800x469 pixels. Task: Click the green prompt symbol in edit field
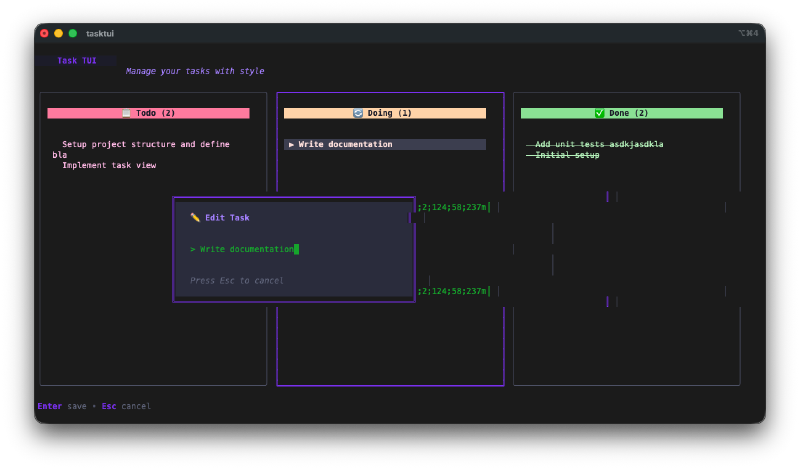192,249
